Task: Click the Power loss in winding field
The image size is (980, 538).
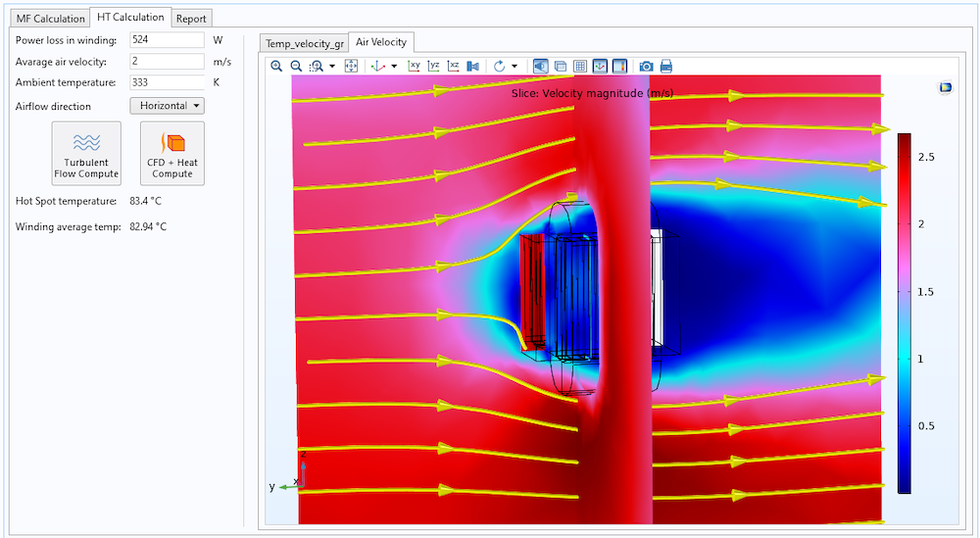Action: (x=167, y=39)
